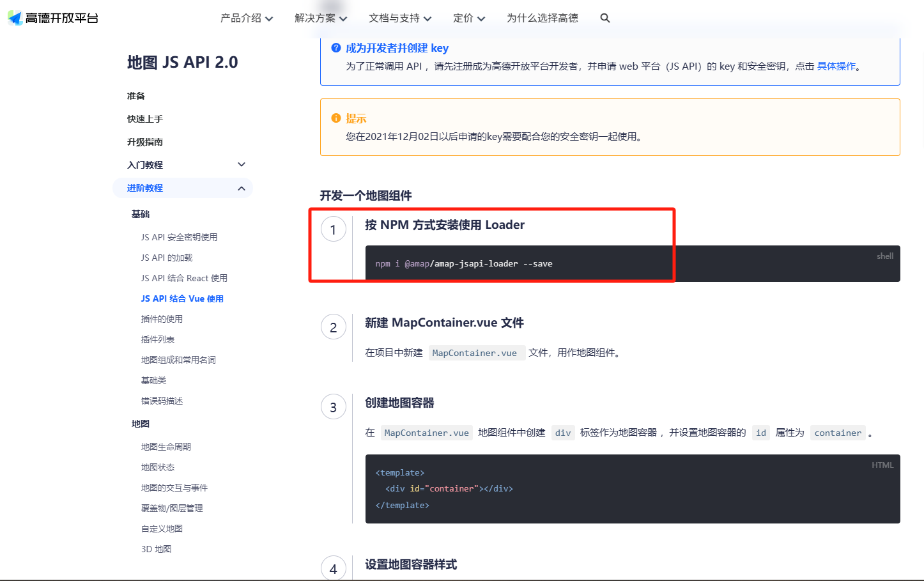The width and height of the screenshot is (924, 581).
Task: Click the HTML label on code block
Action: (882, 465)
